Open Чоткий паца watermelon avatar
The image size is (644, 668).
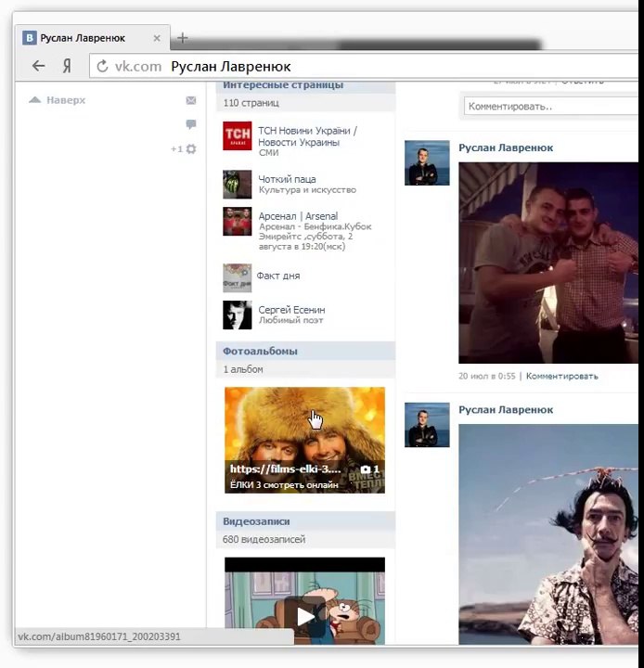[237, 185]
